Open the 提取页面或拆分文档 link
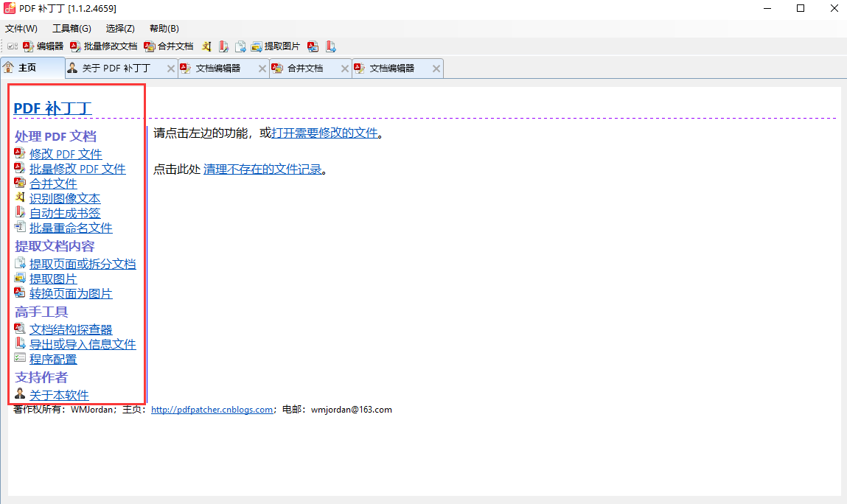Viewport: 847px width, 504px height. 83,264
